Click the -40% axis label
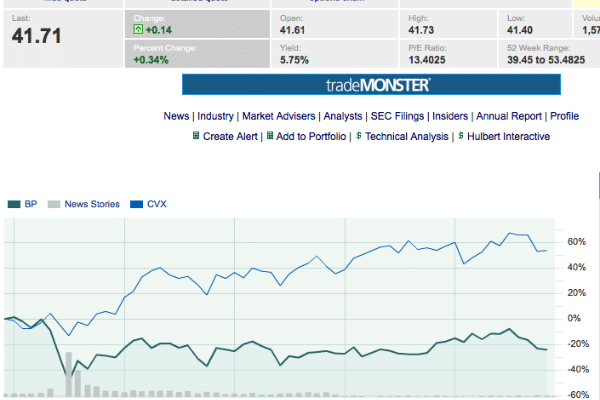 [578, 369]
